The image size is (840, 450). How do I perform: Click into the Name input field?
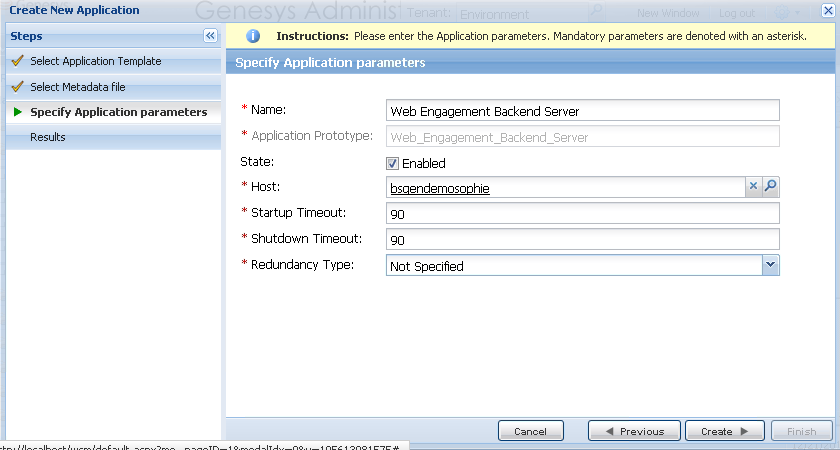pyautogui.click(x=582, y=111)
